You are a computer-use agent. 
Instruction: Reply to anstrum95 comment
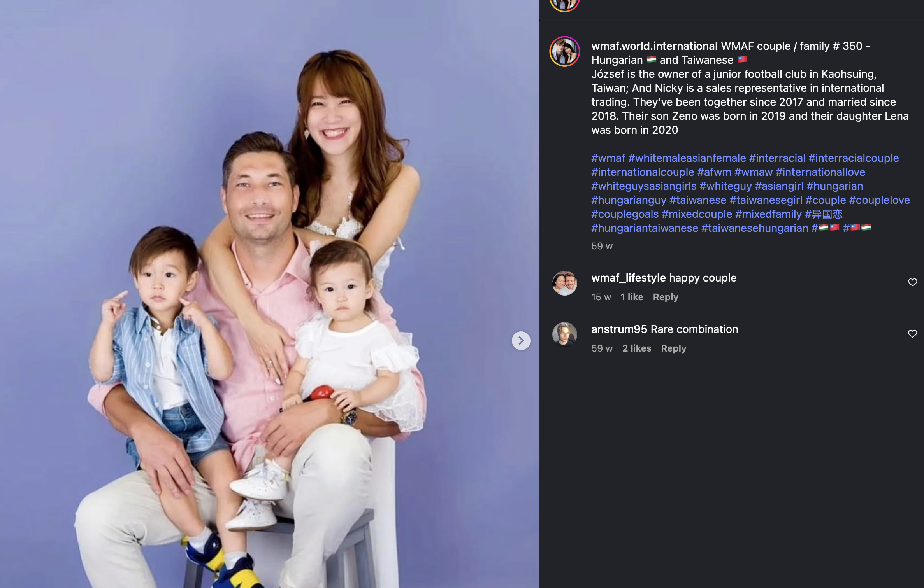[674, 348]
